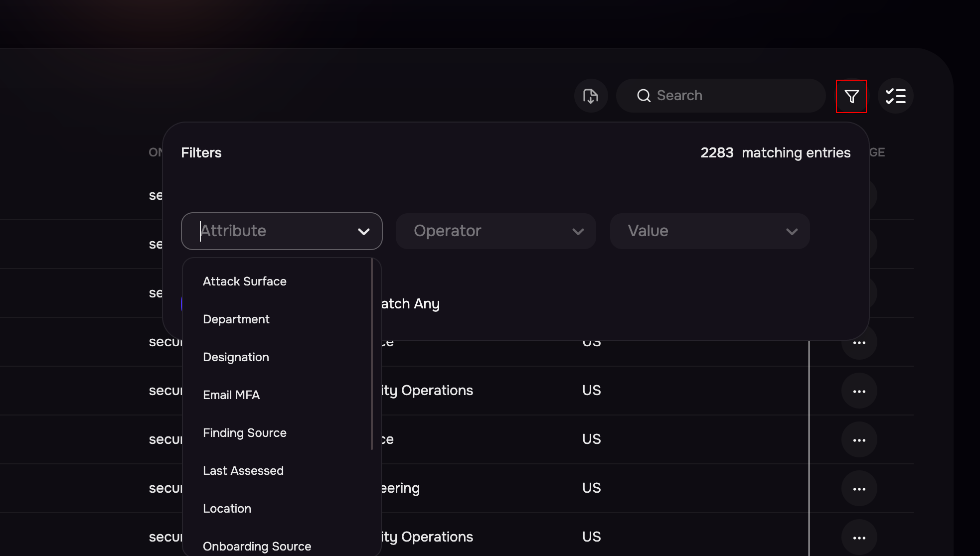The width and height of the screenshot is (980, 556).
Task: Click the magnifier search icon
Action: (644, 96)
